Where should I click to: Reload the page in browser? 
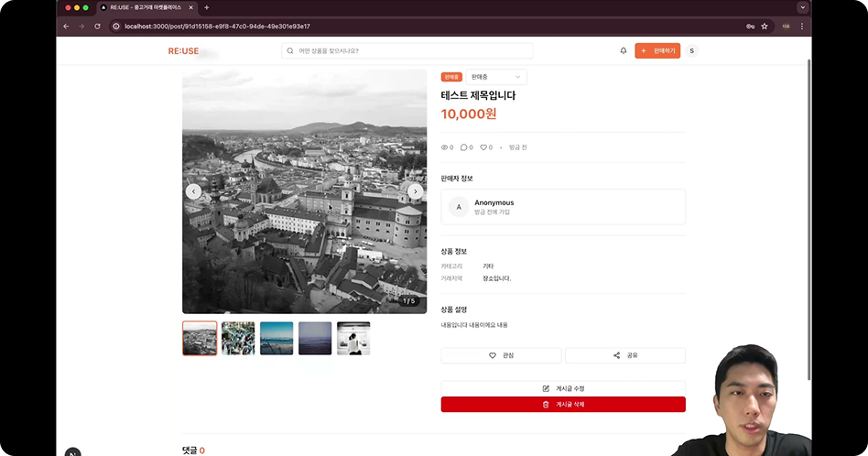pyautogui.click(x=97, y=27)
